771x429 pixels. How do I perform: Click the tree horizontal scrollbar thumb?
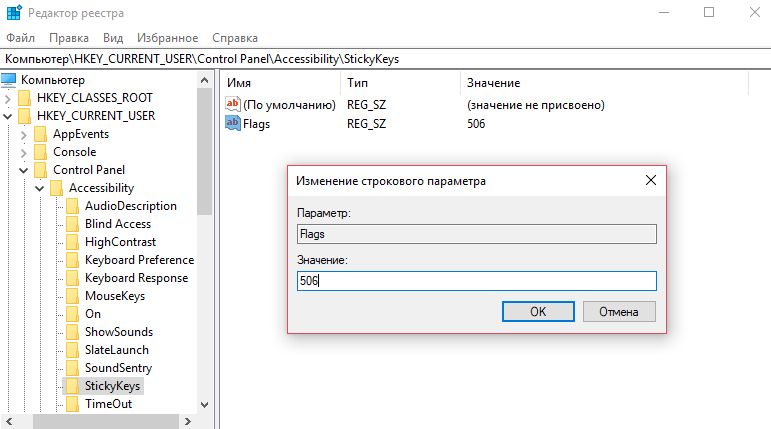tap(106, 422)
